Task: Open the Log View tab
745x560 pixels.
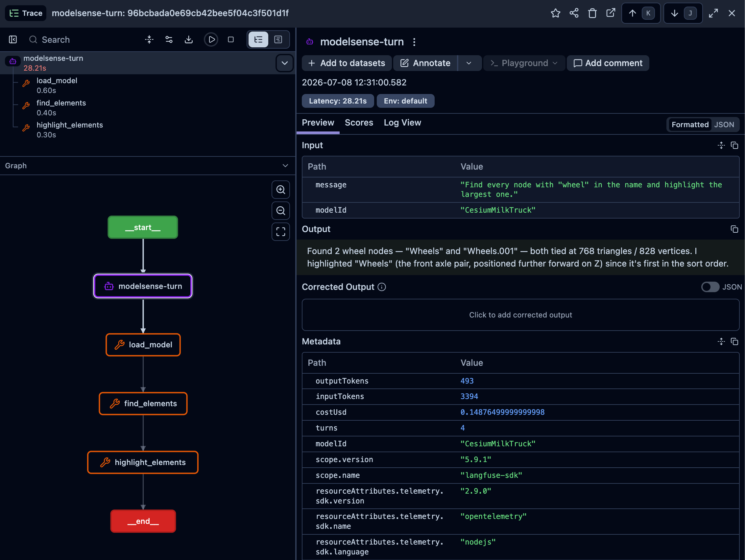Action: coord(402,123)
